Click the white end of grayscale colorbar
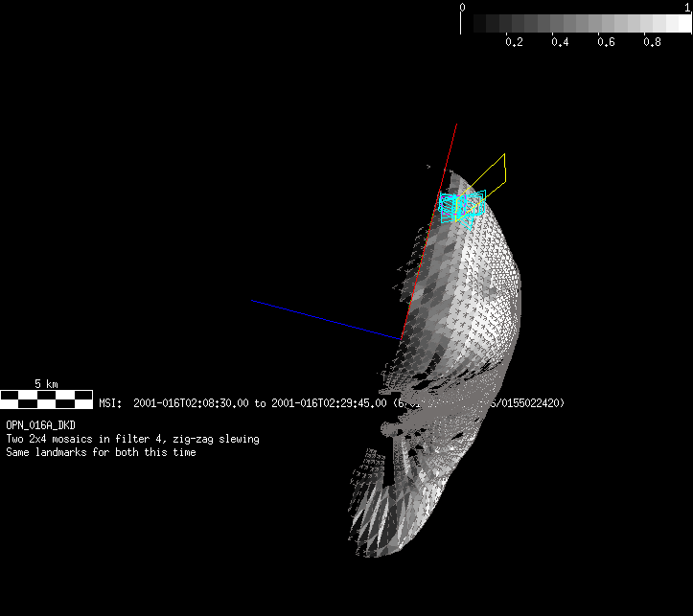 (679, 24)
